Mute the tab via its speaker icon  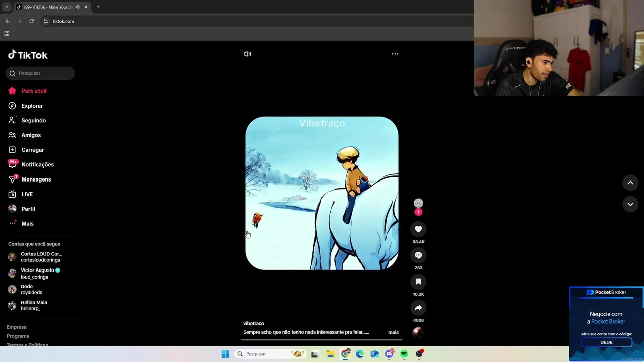point(77,7)
